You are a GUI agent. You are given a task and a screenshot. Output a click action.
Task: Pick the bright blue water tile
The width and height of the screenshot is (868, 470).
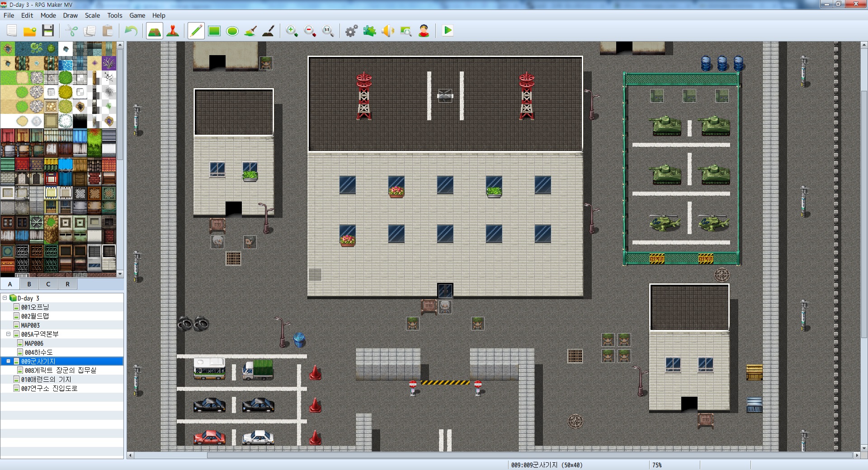(65, 63)
